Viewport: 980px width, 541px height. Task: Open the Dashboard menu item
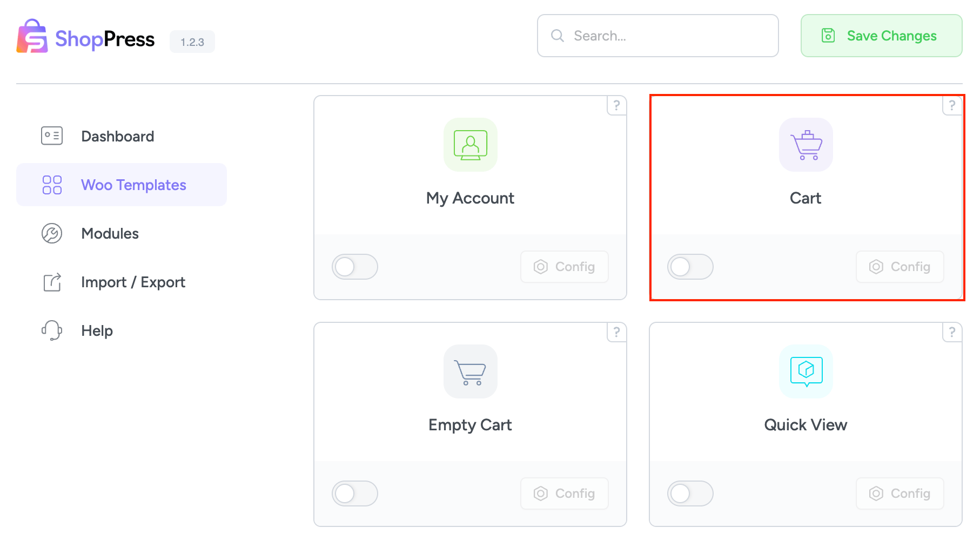117,136
